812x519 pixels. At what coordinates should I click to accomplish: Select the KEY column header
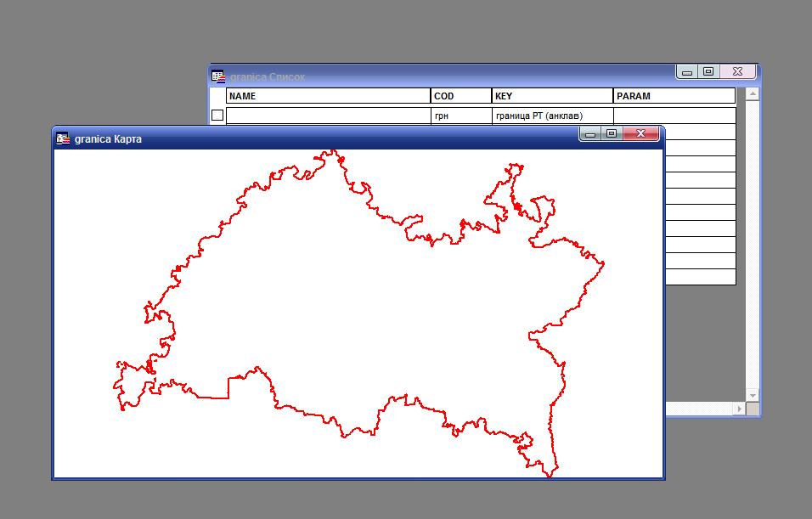coord(553,96)
